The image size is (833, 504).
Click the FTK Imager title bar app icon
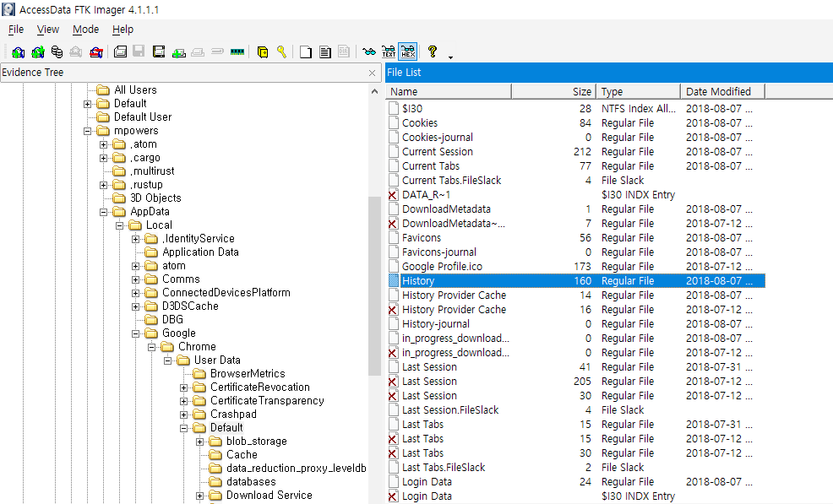(8, 9)
